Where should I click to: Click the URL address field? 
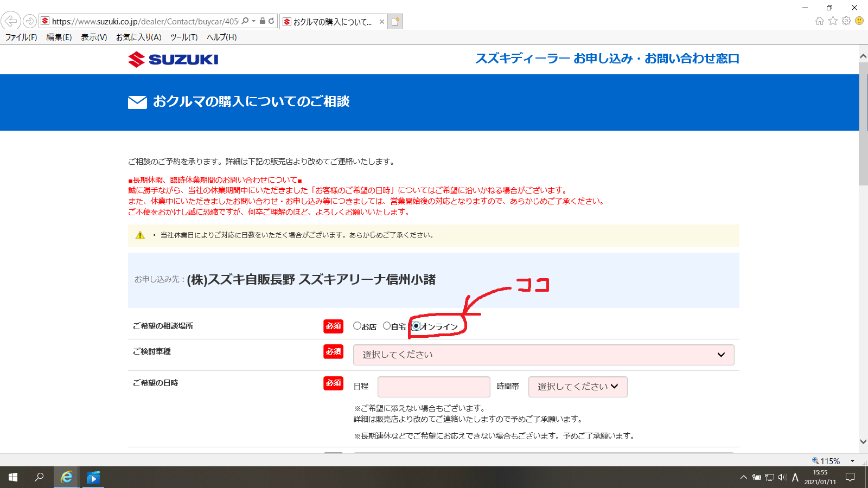click(x=145, y=21)
